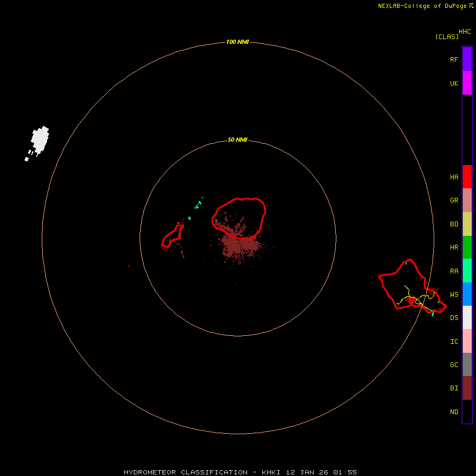Screen dimensions: 476x476
Task: Click the RF purple legend swatch
Action: tap(467, 59)
